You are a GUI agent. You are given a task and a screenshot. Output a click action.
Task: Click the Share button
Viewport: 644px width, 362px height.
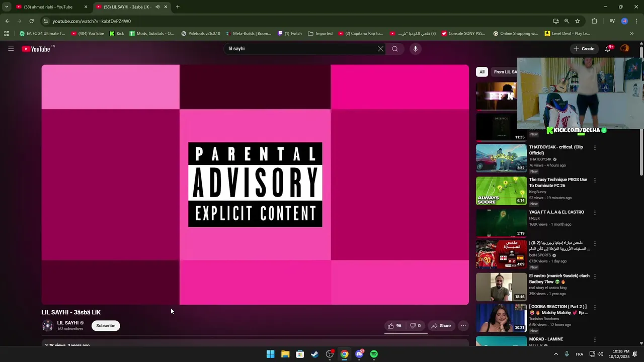(441, 326)
